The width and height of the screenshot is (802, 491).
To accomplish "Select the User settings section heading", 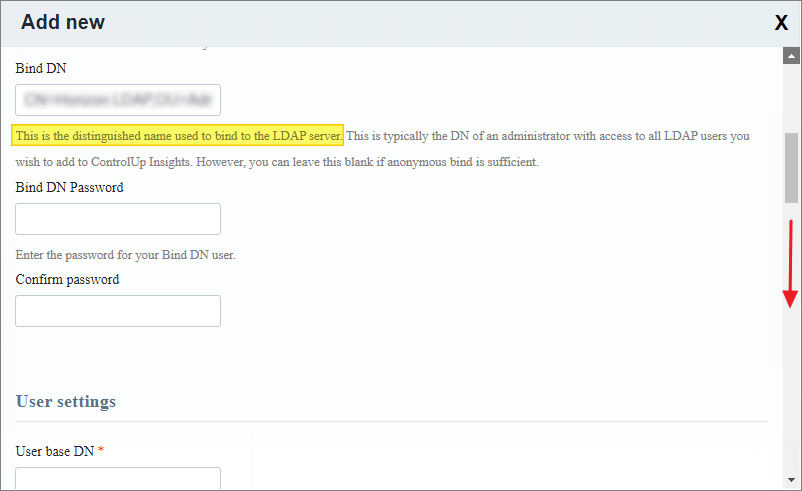I will [x=66, y=401].
